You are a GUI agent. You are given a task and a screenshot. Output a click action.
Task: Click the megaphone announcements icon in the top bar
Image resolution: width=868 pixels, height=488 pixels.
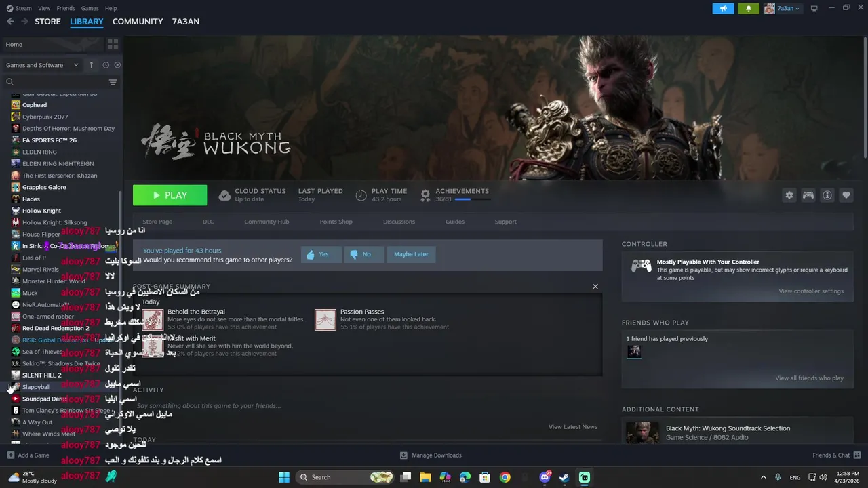pyautogui.click(x=724, y=8)
